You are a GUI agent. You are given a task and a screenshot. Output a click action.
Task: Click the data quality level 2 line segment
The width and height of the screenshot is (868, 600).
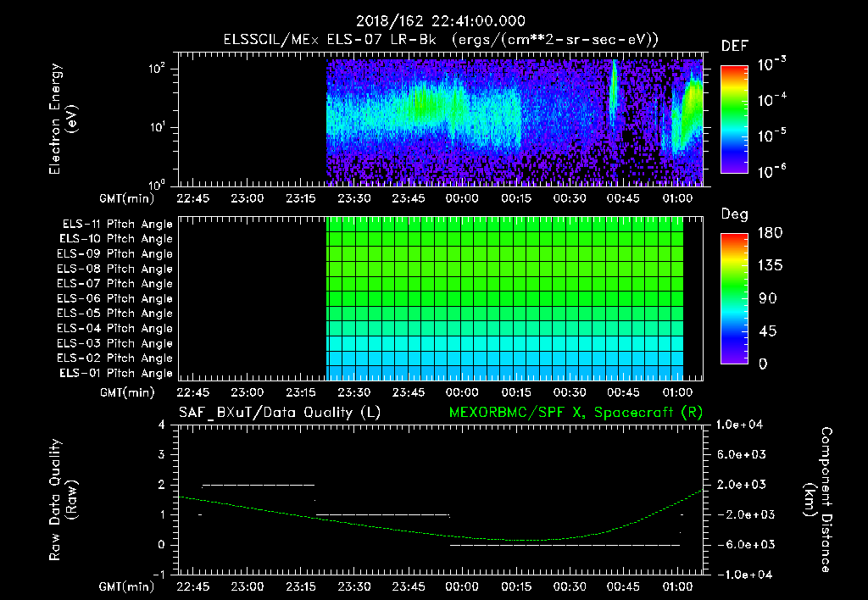click(259, 485)
